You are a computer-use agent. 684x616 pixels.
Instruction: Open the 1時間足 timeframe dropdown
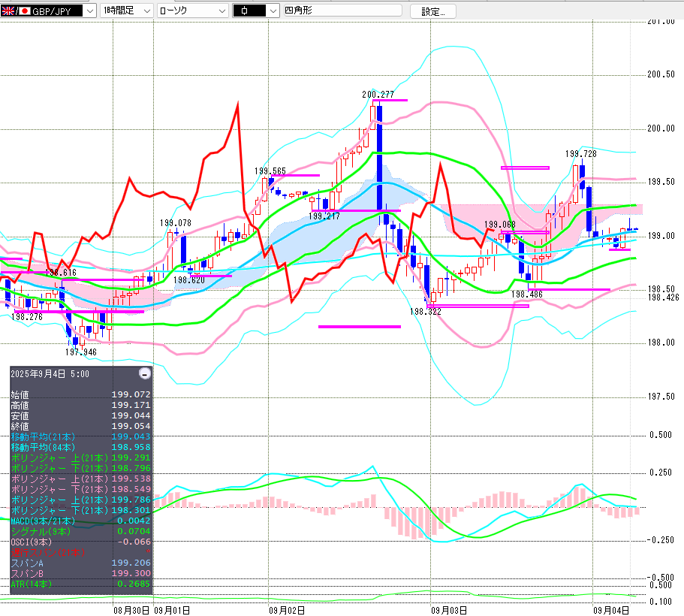(126, 11)
